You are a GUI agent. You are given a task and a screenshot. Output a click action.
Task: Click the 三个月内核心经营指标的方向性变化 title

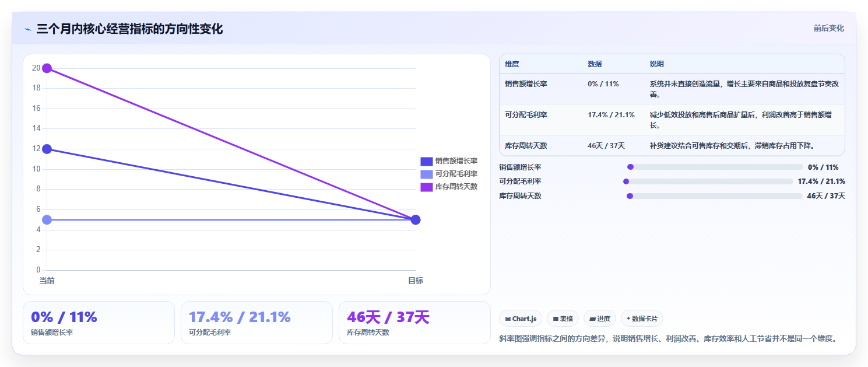129,29
